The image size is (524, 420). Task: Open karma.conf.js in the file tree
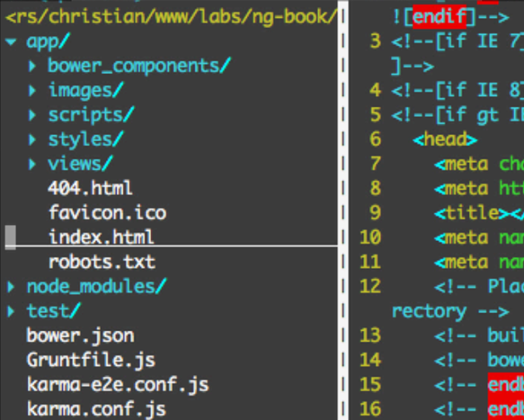coord(96,408)
